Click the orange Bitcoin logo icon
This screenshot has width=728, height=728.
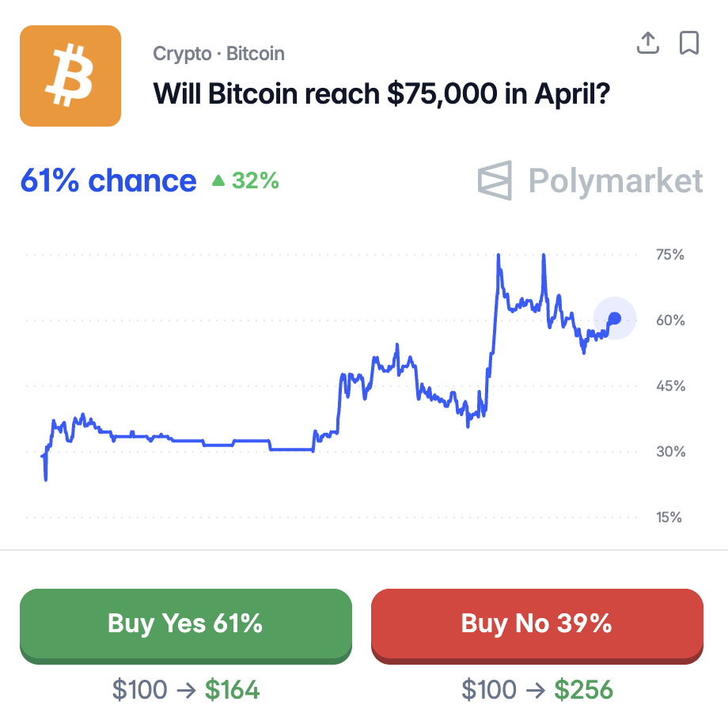70,76
